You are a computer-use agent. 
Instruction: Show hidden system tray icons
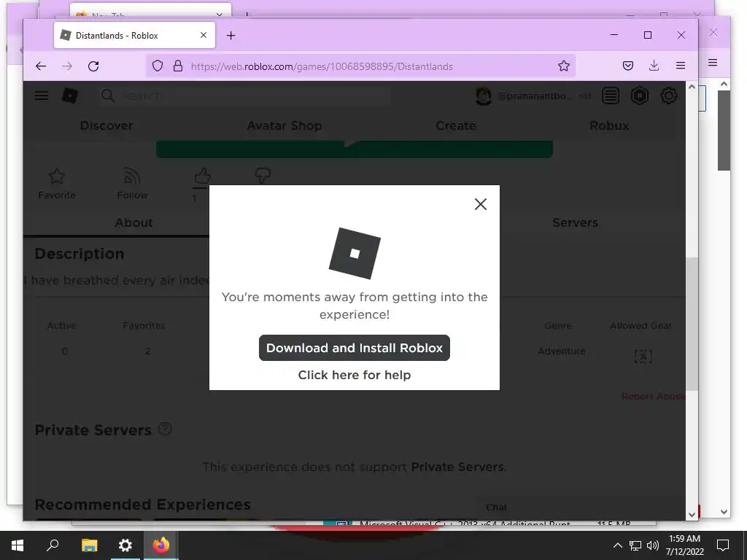tap(617, 545)
